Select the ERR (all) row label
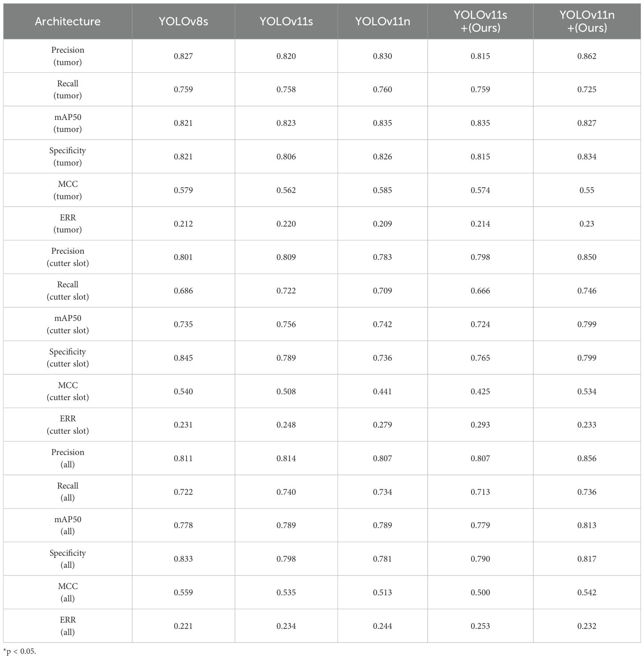Screen dimensions: 644x659 (67, 626)
